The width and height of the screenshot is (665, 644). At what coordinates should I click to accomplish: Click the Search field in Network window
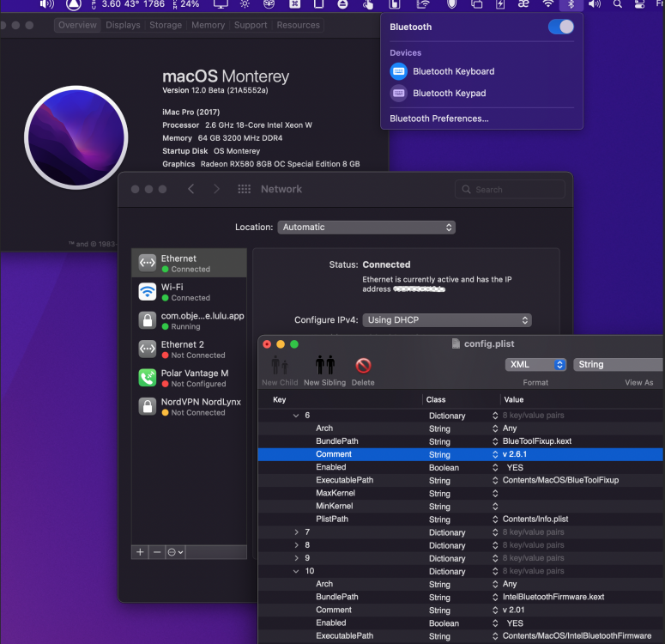click(510, 190)
